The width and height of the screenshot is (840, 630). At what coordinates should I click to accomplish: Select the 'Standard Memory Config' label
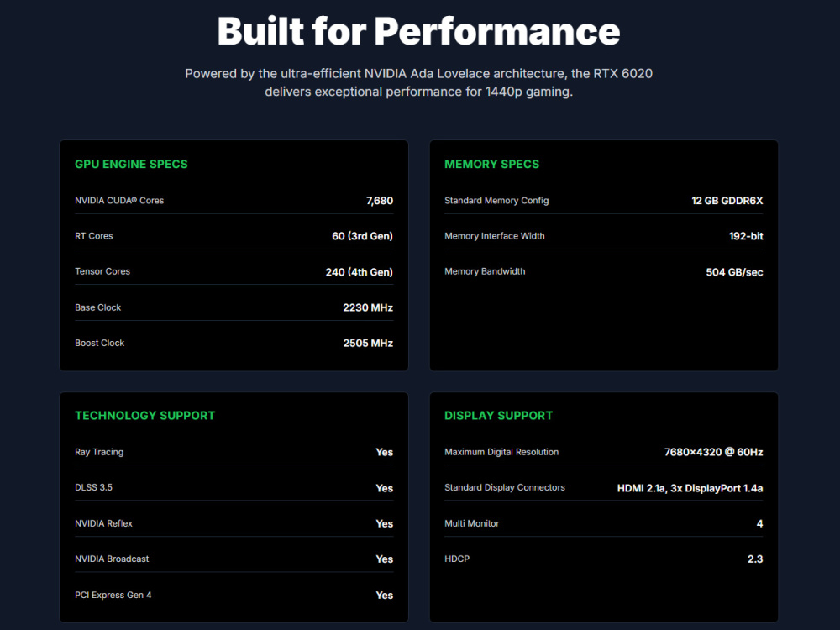tap(496, 201)
